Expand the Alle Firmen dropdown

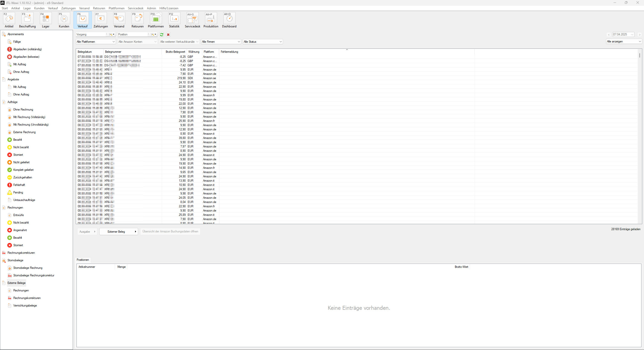click(221, 42)
